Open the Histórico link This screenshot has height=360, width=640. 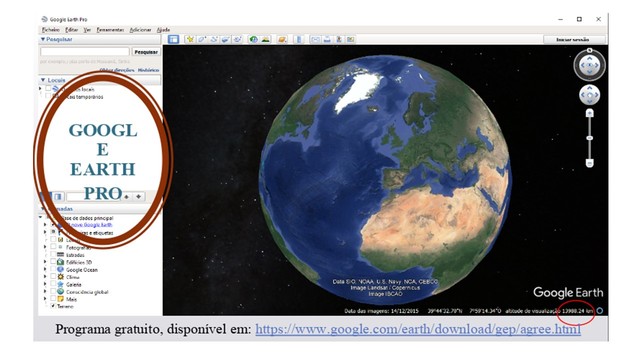tap(148, 70)
